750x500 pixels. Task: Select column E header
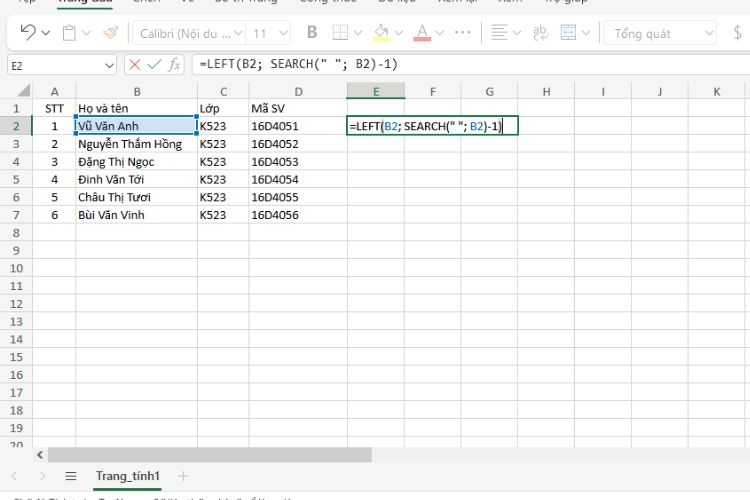click(x=376, y=91)
